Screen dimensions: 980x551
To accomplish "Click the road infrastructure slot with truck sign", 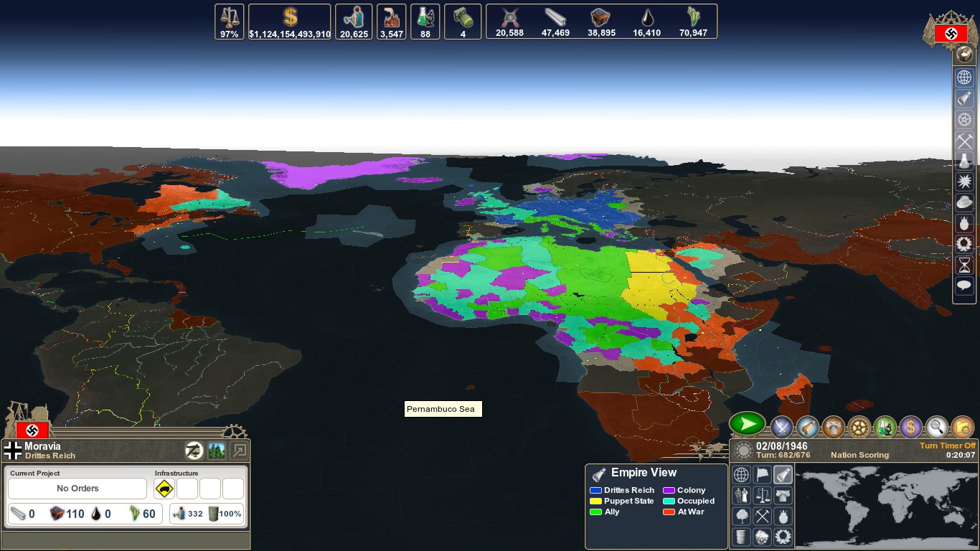I will tap(164, 489).
